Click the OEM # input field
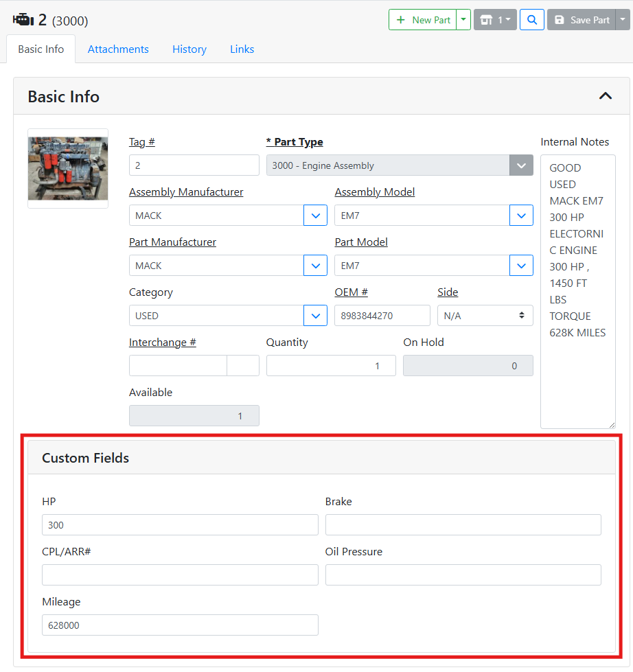 pos(382,316)
